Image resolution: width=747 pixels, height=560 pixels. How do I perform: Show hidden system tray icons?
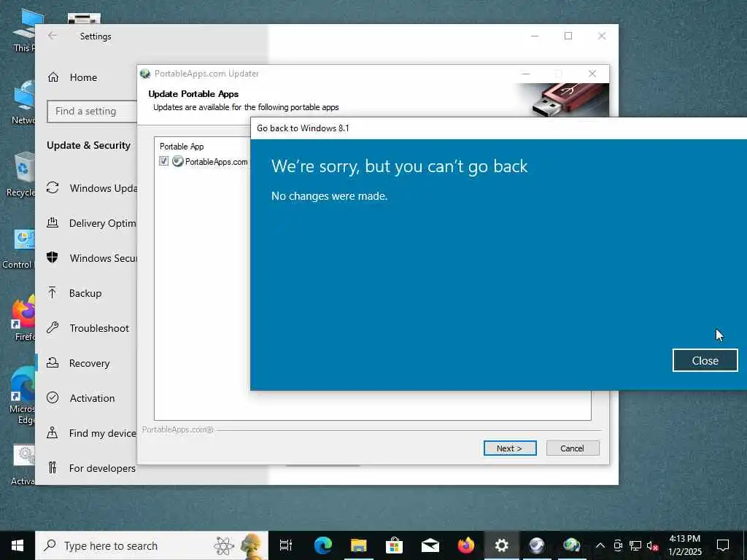pyautogui.click(x=600, y=545)
